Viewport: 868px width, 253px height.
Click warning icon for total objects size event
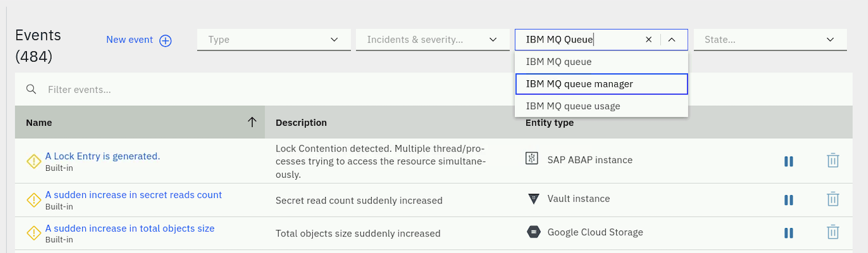pos(33,233)
